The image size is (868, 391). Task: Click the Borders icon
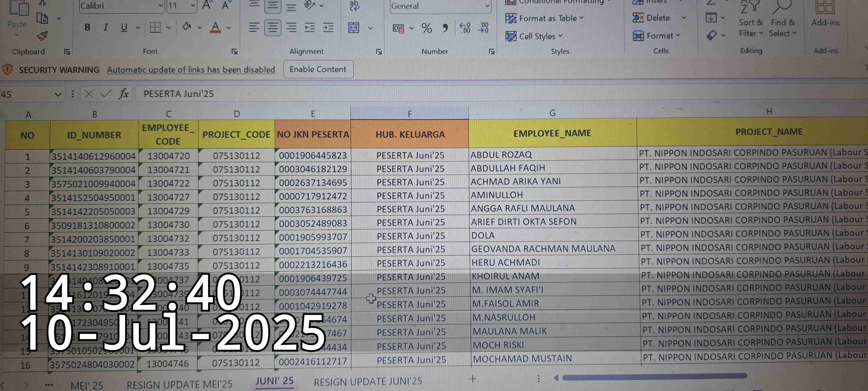155,28
